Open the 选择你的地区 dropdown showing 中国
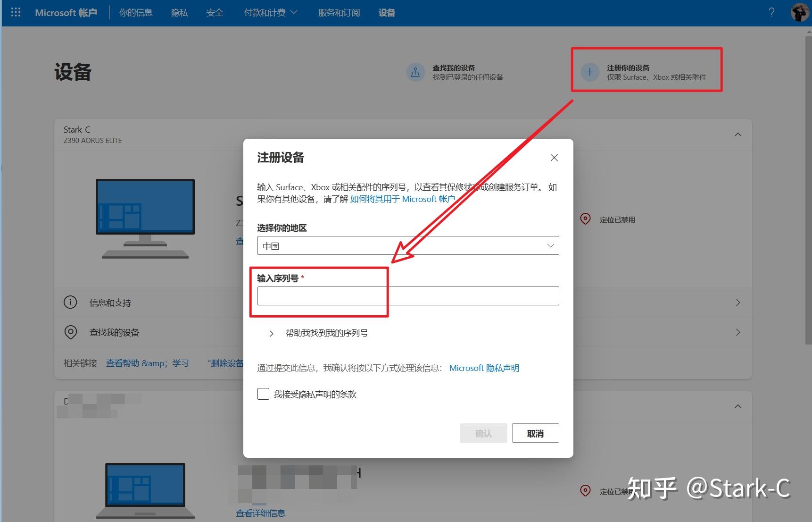 pos(408,245)
